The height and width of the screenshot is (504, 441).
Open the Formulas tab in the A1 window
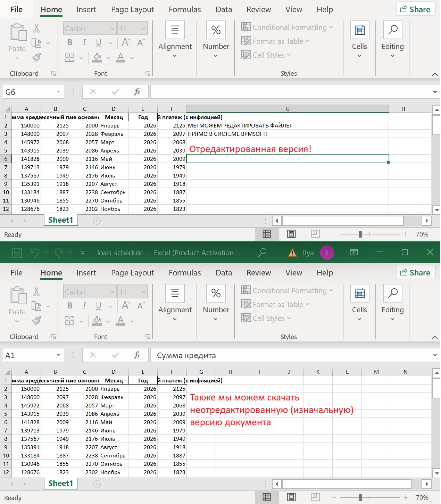[185, 273]
